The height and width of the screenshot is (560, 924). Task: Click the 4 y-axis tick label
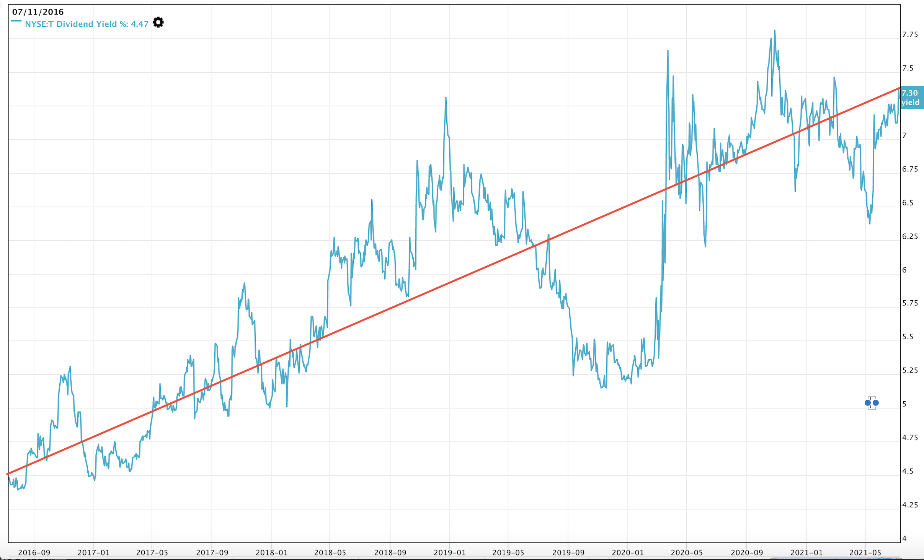point(904,539)
